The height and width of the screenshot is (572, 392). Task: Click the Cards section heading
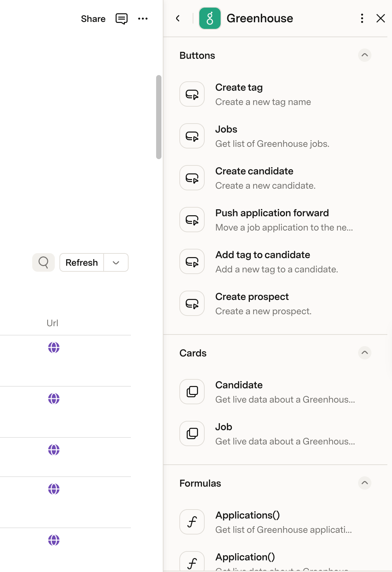coord(193,353)
